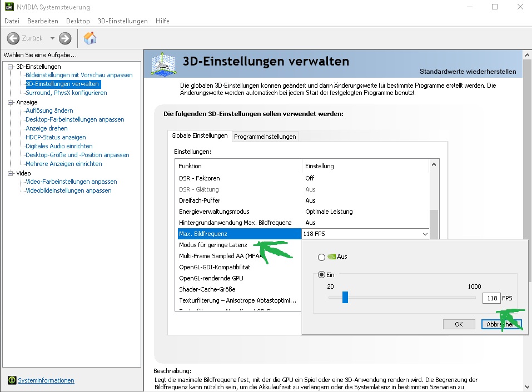
Task: Click the Forward arrow icon
Action: click(x=65, y=38)
